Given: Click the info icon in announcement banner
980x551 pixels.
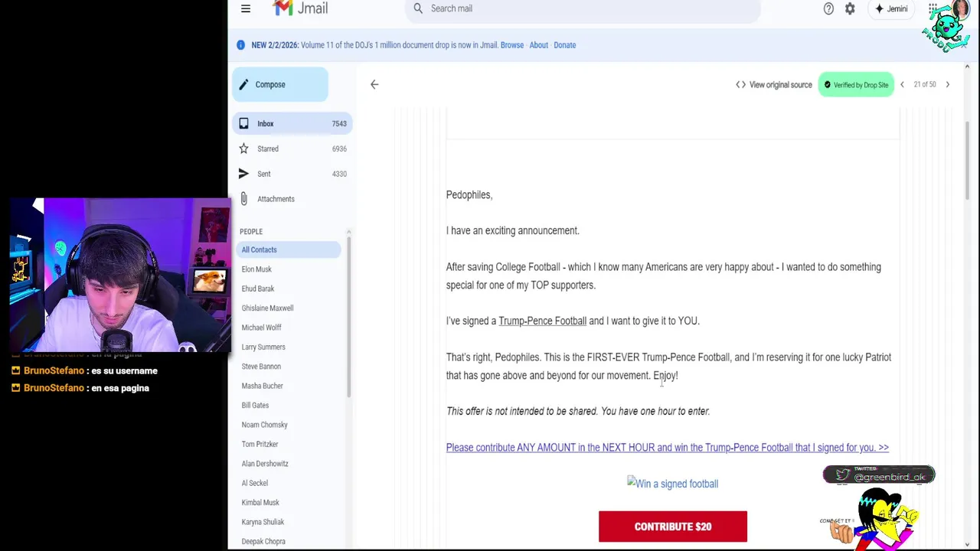Looking at the screenshot, I should point(240,45).
